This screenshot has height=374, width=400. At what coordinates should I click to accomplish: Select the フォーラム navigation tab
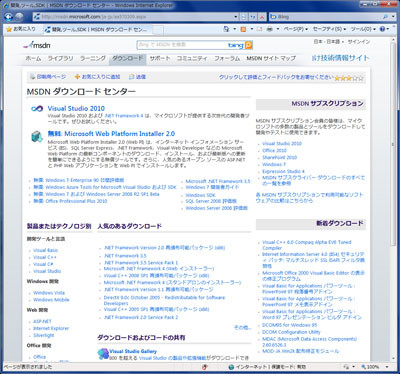coord(227,59)
